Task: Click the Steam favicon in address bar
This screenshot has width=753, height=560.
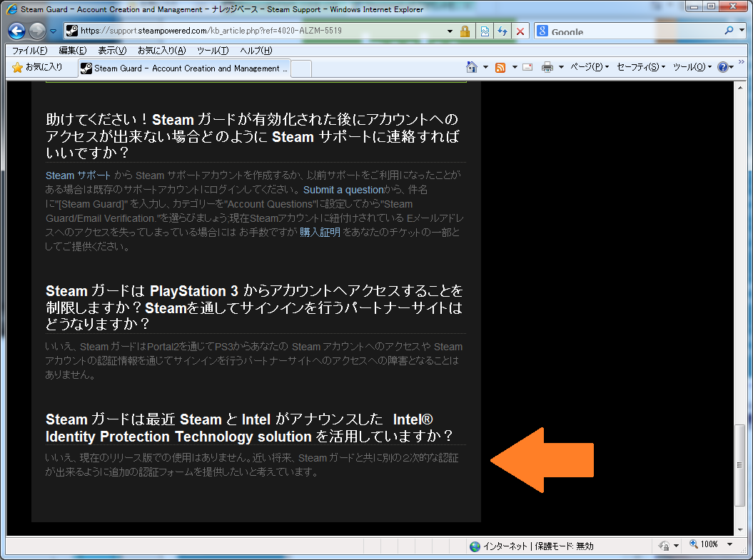Action: 71,31
